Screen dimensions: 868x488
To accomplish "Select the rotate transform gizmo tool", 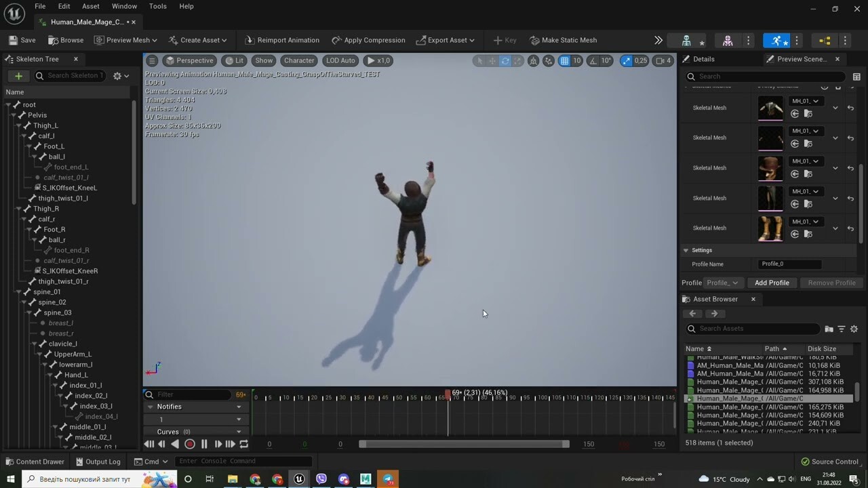I will click(x=505, y=61).
